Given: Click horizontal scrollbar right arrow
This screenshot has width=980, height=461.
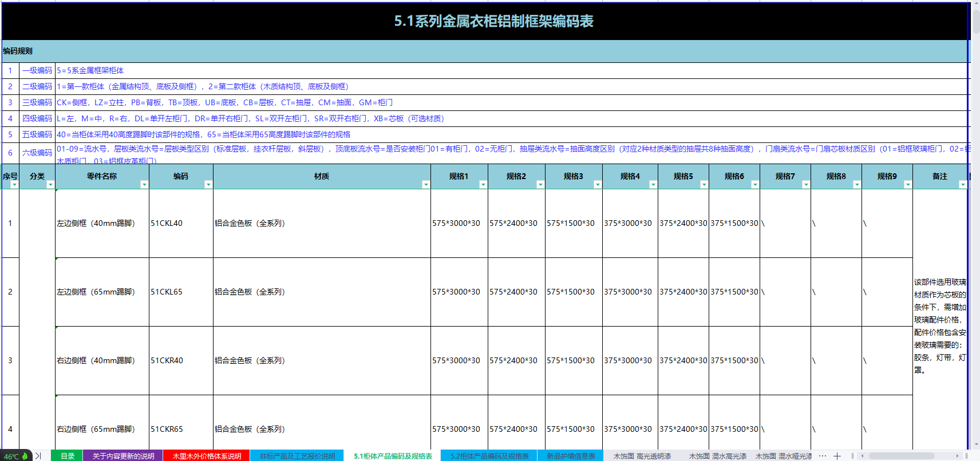Looking at the screenshot, I should [x=957, y=456].
